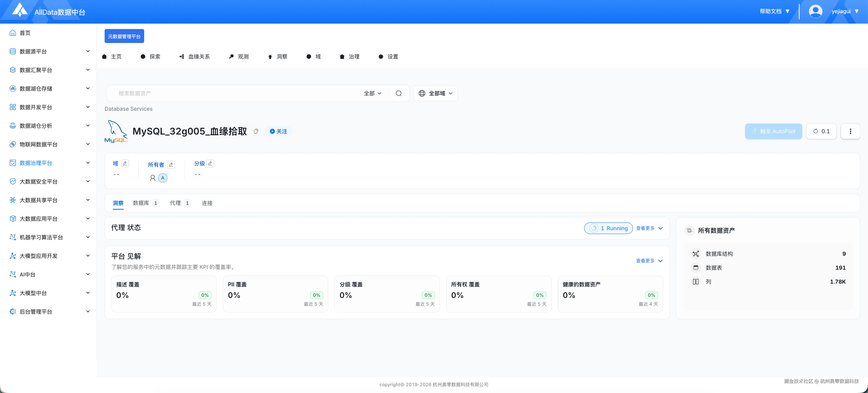
Task: Click the 元数据管理平台 button
Action: [x=124, y=36]
